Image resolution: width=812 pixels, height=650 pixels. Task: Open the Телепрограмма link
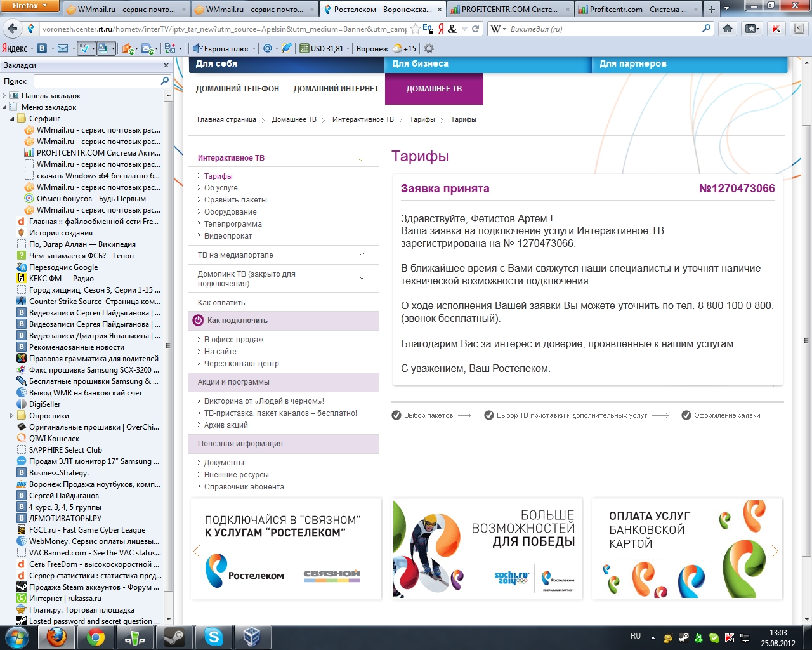click(x=233, y=224)
